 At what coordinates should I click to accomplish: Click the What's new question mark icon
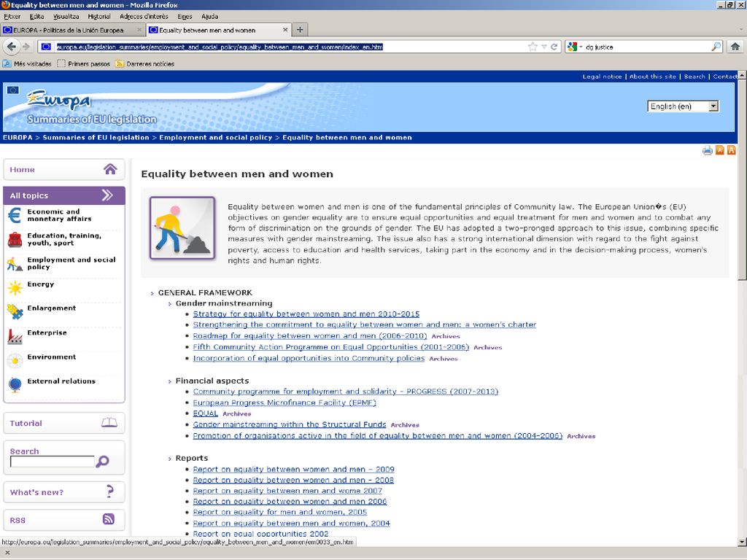coord(110,491)
